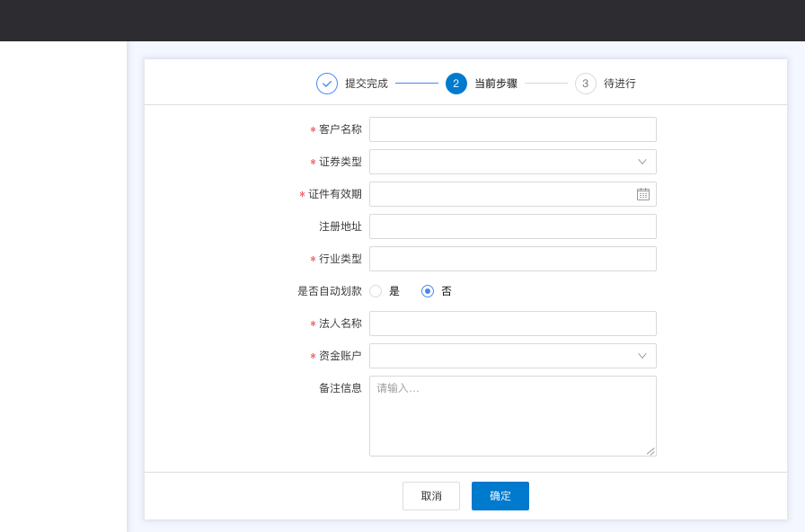Click the checkmark icon of 提交完成 step
805x532 pixels.
pyautogui.click(x=327, y=84)
